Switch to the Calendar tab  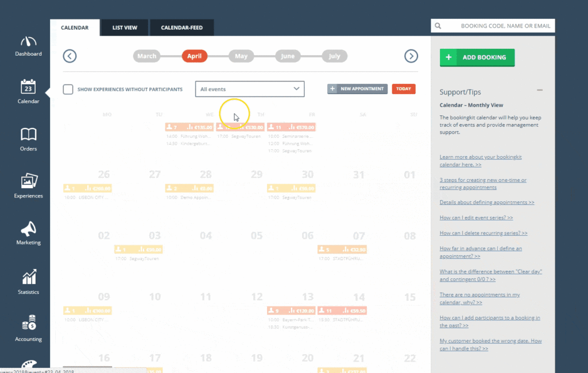click(x=75, y=28)
